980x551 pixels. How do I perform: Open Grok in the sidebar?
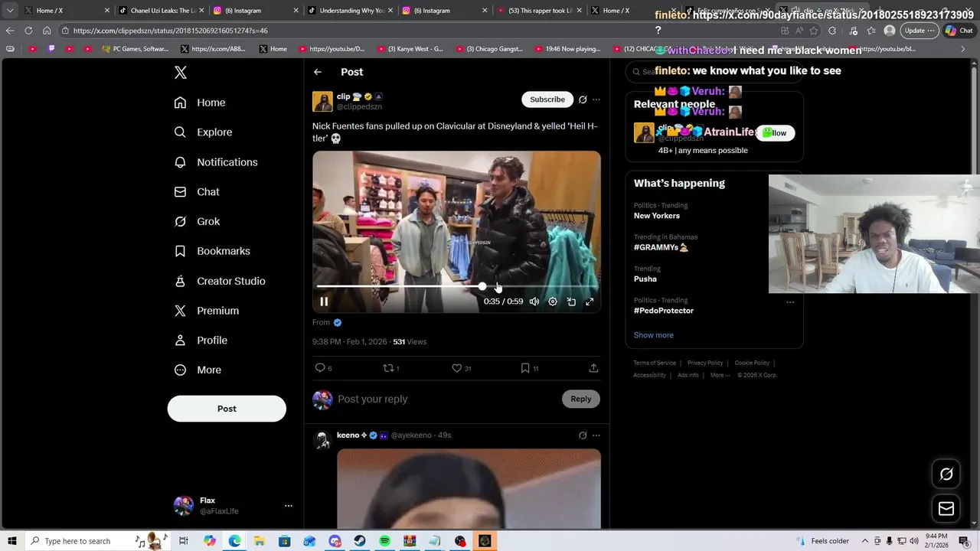(x=197, y=222)
